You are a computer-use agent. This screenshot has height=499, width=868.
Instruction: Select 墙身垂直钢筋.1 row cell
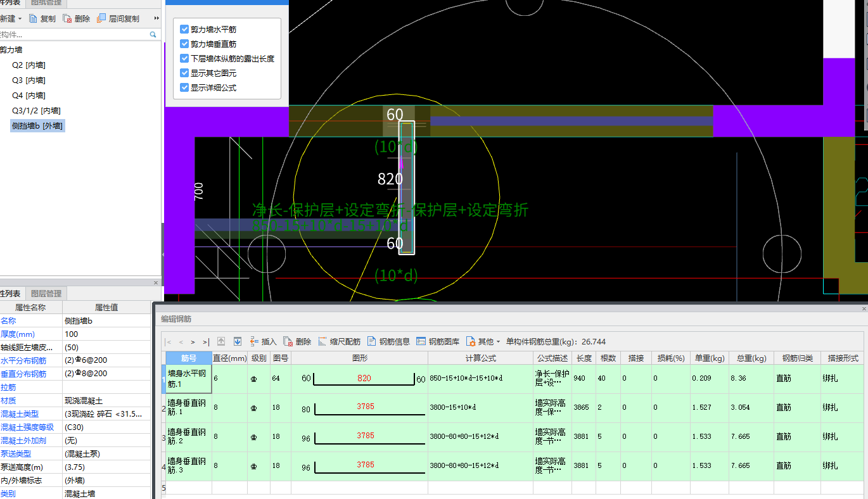click(189, 408)
